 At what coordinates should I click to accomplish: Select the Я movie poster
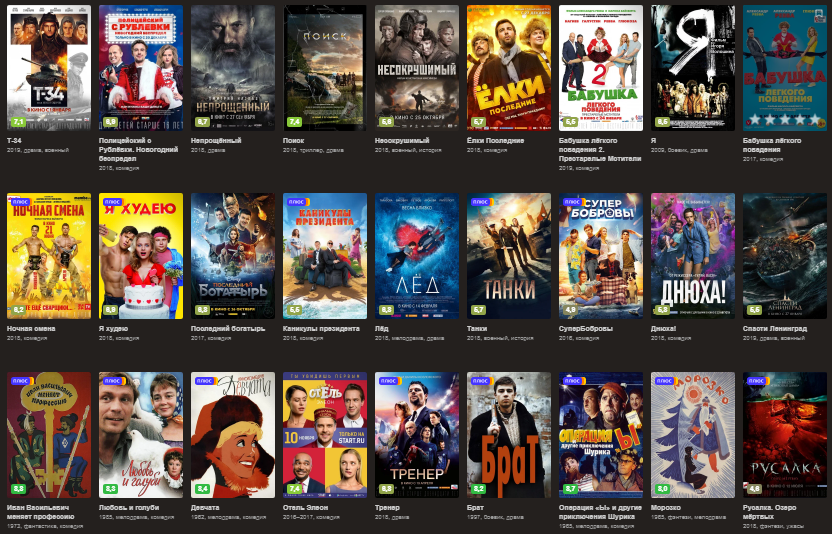[x=693, y=68]
